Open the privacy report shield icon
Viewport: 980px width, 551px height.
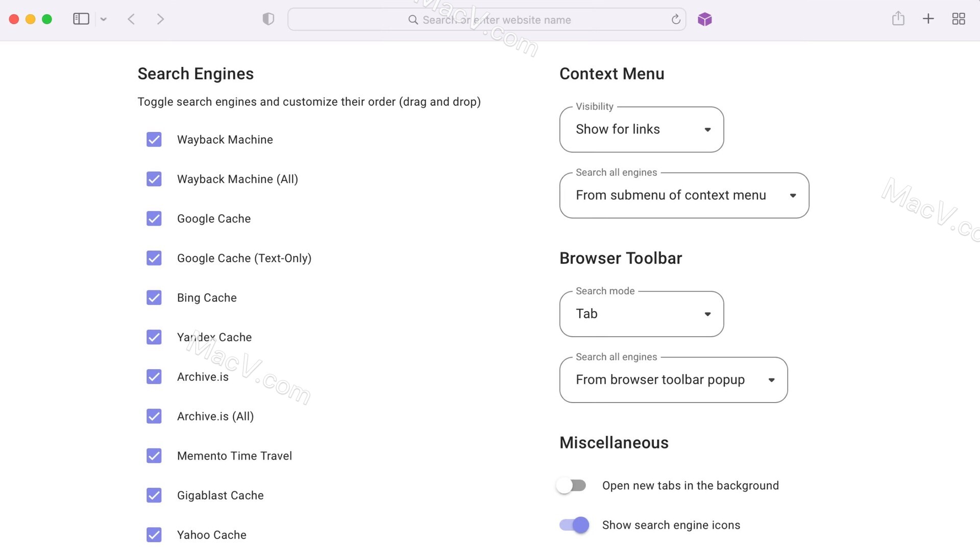[x=268, y=19]
